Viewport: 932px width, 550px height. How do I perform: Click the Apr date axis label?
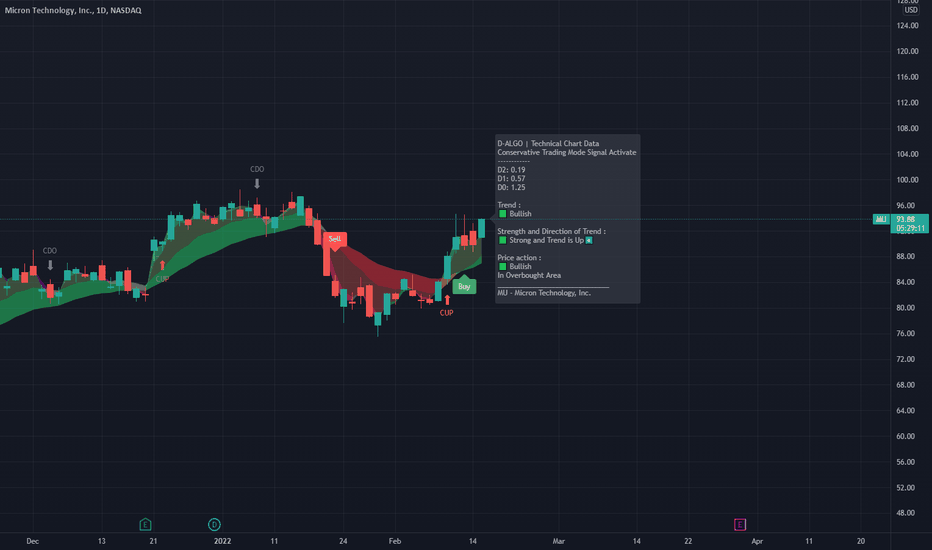pyautogui.click(x=757, y=541)
